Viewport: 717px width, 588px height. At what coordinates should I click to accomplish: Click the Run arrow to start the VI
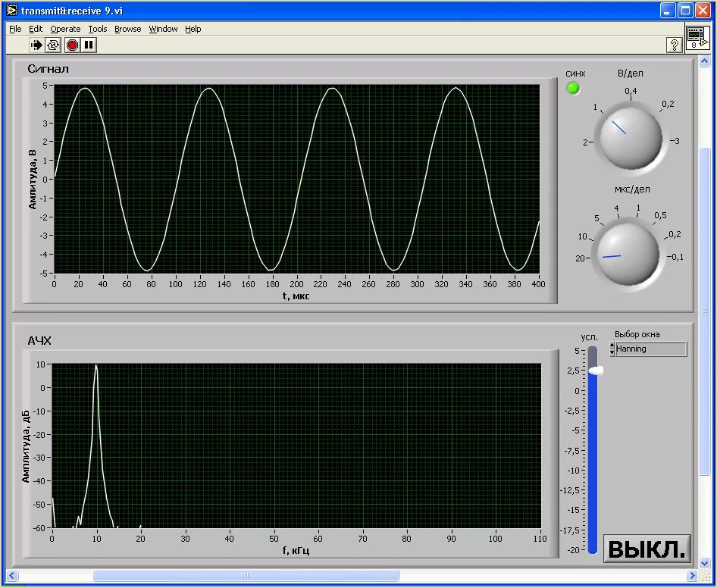pos(36,45)
